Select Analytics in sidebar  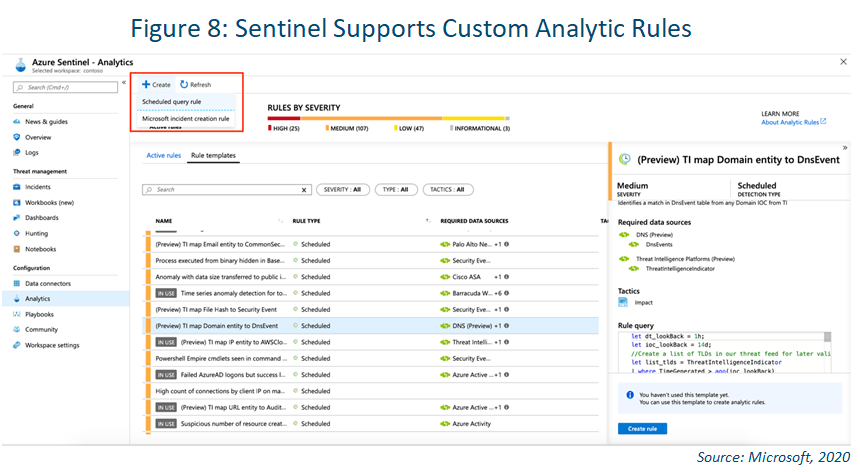tap(37, 299)
